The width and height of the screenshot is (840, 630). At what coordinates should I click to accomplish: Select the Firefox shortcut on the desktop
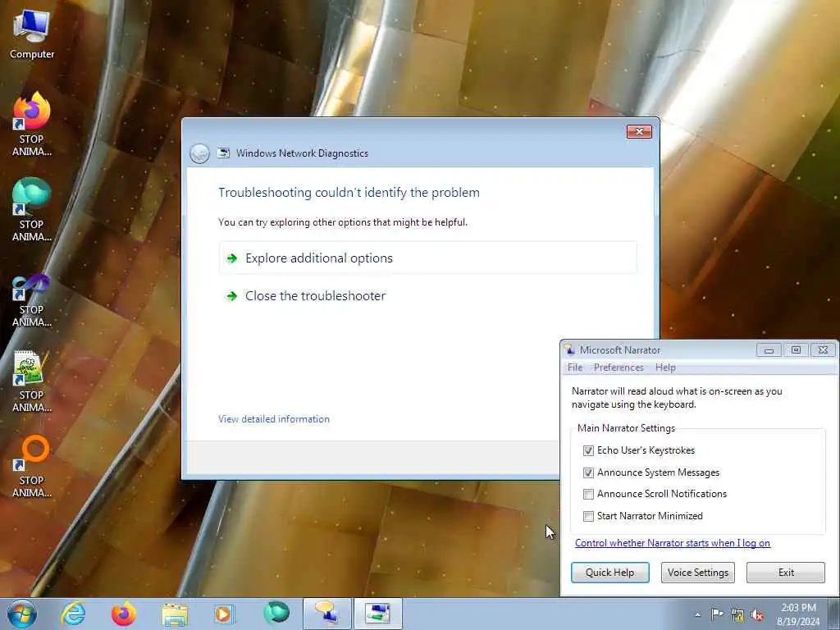32,124
